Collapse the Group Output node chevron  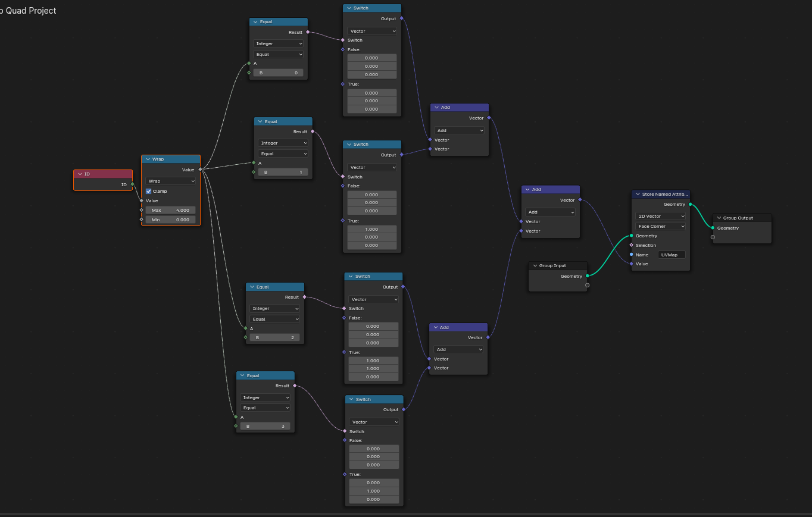pos(719,218)
